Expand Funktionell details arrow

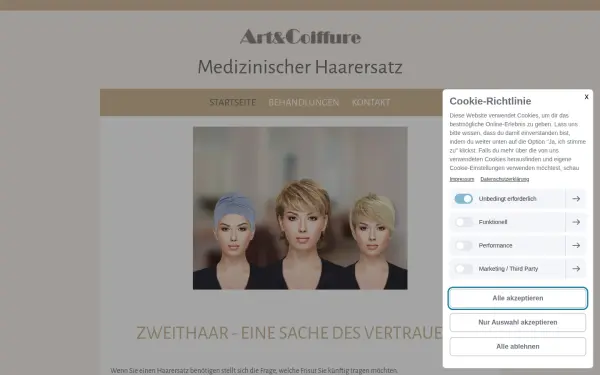coord(576,222)
